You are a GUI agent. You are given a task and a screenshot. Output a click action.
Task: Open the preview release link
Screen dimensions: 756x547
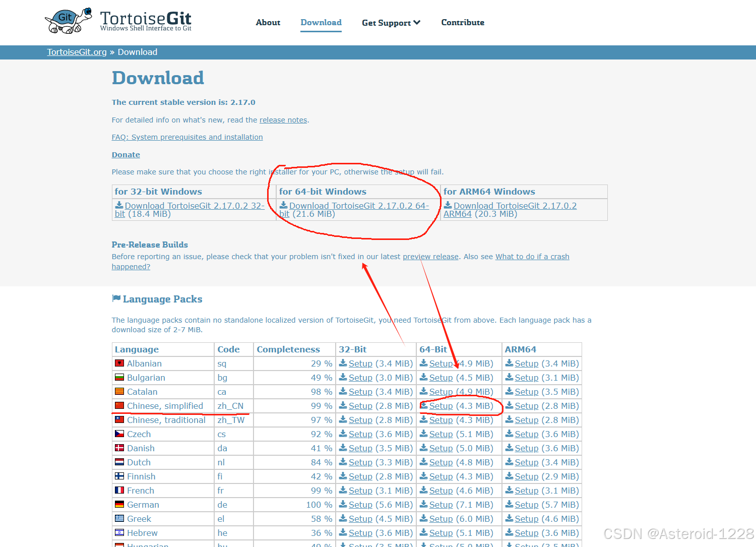(430, 257)
